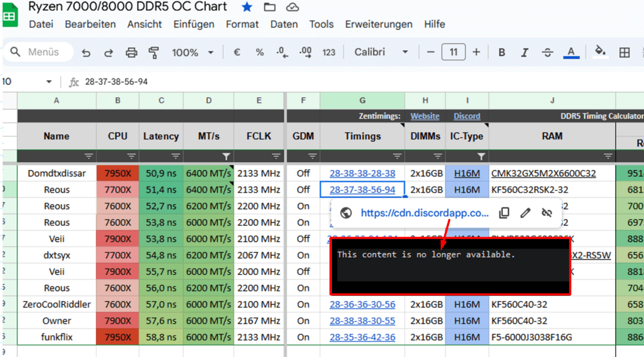Open the filter for the GDM column

pos(312,156)
